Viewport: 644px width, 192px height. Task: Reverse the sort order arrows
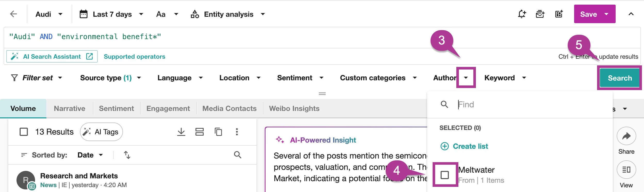coord(127,155)
